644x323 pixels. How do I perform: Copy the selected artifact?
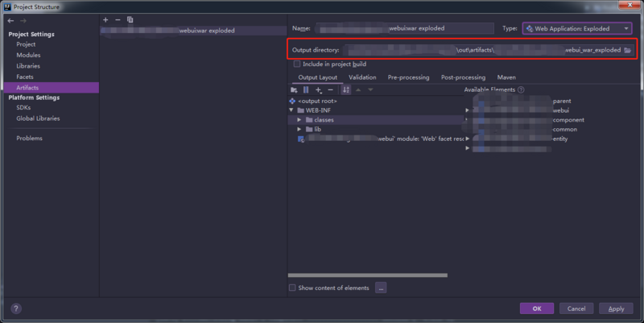(x=130, y=19)
